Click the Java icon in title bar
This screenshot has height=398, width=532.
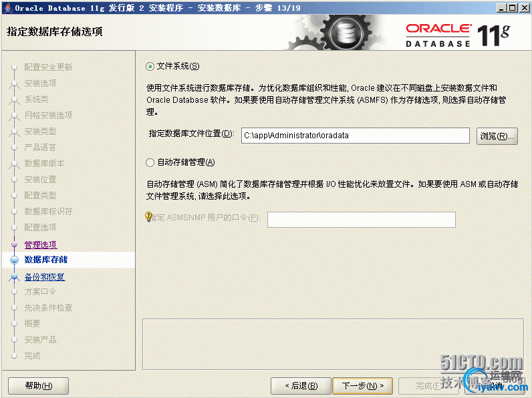click(x=8, y=7)
